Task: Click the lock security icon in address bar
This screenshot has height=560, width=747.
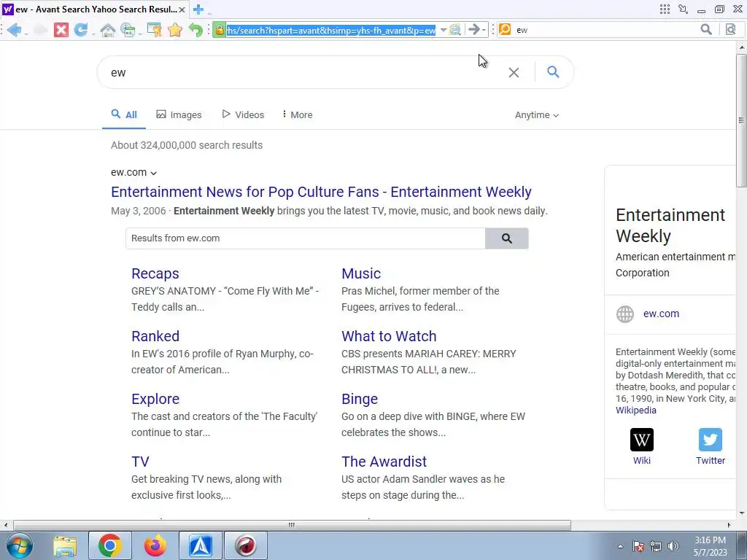Action: tap(219, 30)
